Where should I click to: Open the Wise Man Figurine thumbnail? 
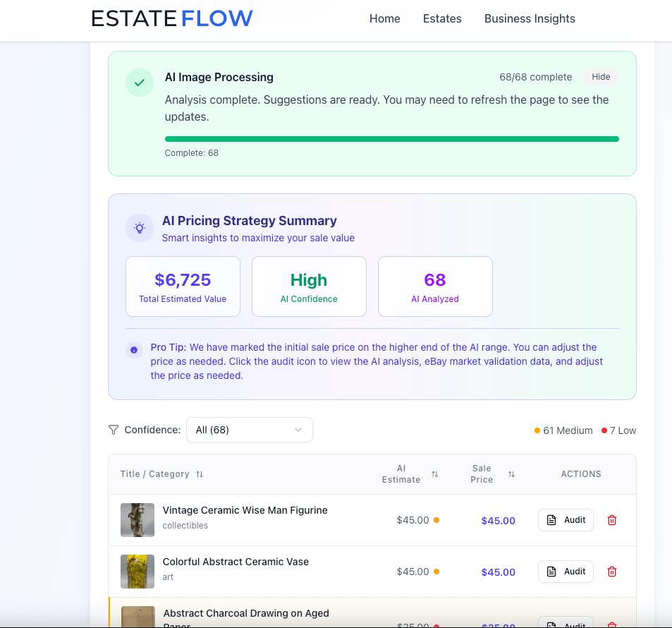(x=138, y=520)
